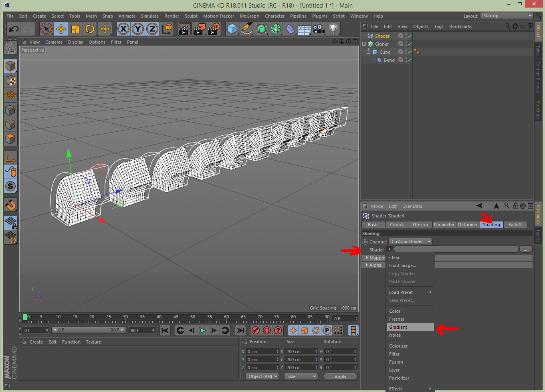Click the X position input field

coord(262,352)
